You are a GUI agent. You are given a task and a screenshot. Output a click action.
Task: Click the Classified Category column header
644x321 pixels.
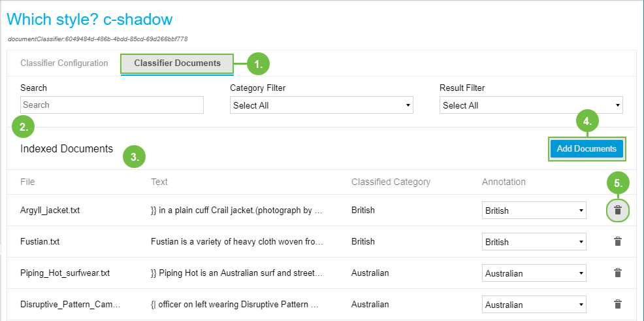coord(391,182)
